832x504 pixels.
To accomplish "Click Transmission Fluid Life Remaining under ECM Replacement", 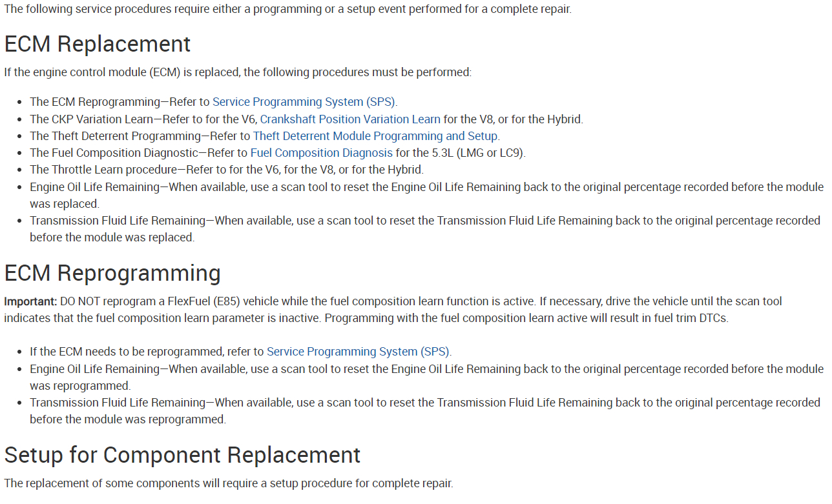I will 118,221.
